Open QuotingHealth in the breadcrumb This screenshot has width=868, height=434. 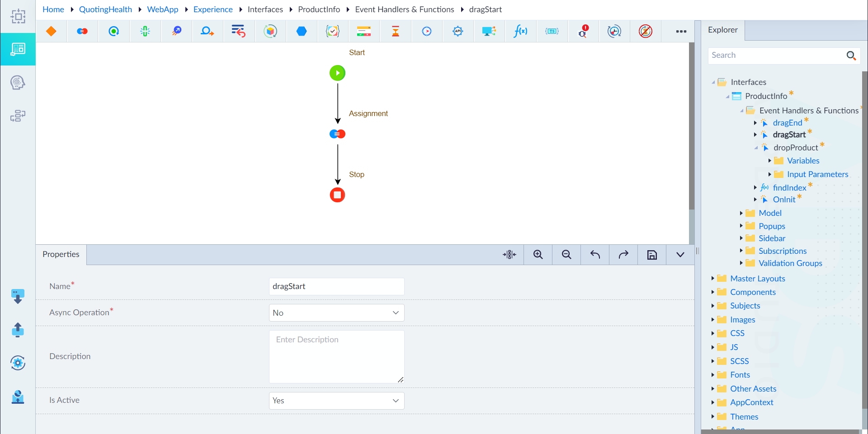(105, 9)
